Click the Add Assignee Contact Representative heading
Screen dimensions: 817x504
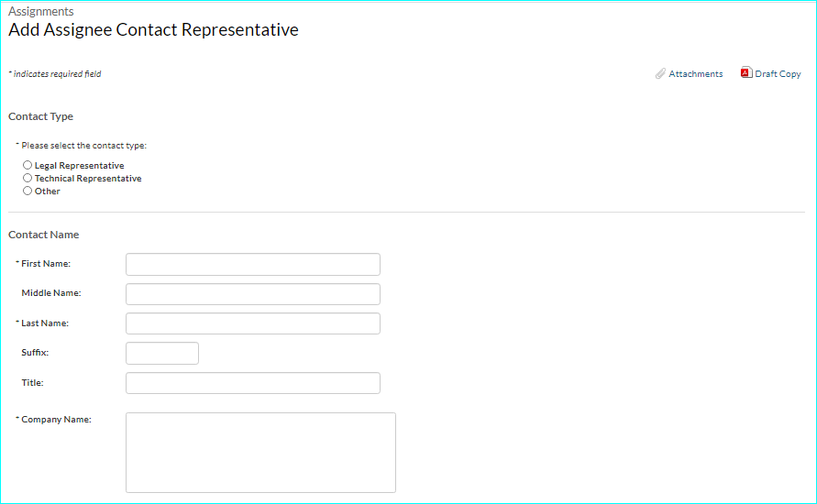(x=153, y=30)
